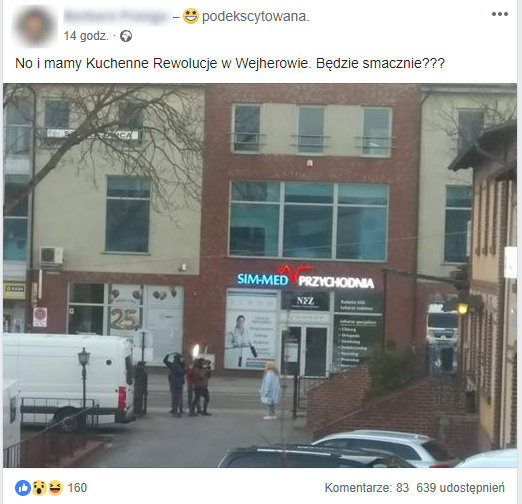This screenshot has width=522, height=504.
Task: Click the person in the light blue coat
Action: 271,390
